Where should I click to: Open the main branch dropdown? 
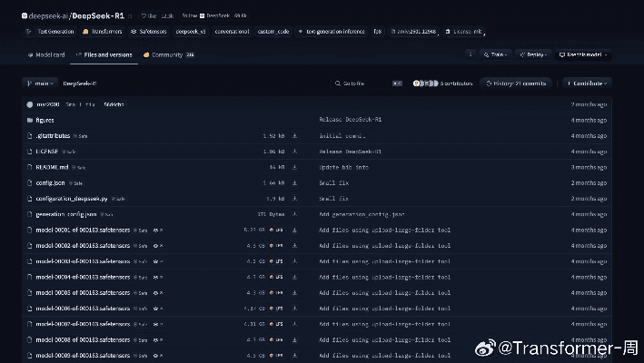[39, 83]
